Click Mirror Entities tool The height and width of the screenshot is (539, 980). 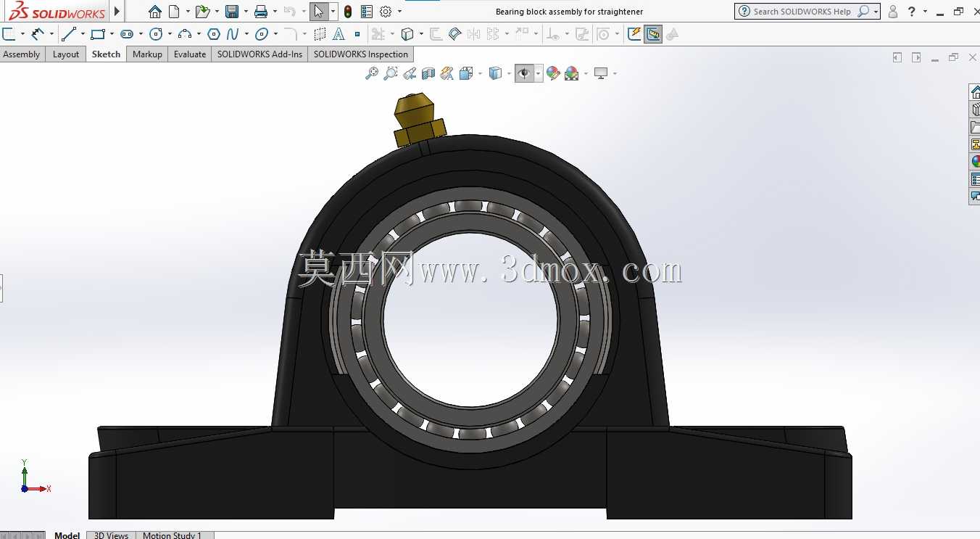474,34
